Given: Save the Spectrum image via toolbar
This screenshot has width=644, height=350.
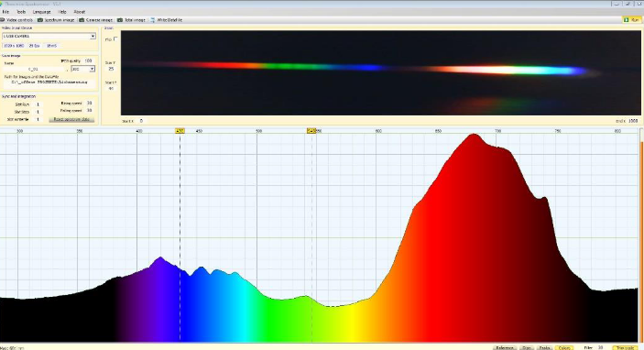Looking at the screenshot, I should [x=56, y=20].
